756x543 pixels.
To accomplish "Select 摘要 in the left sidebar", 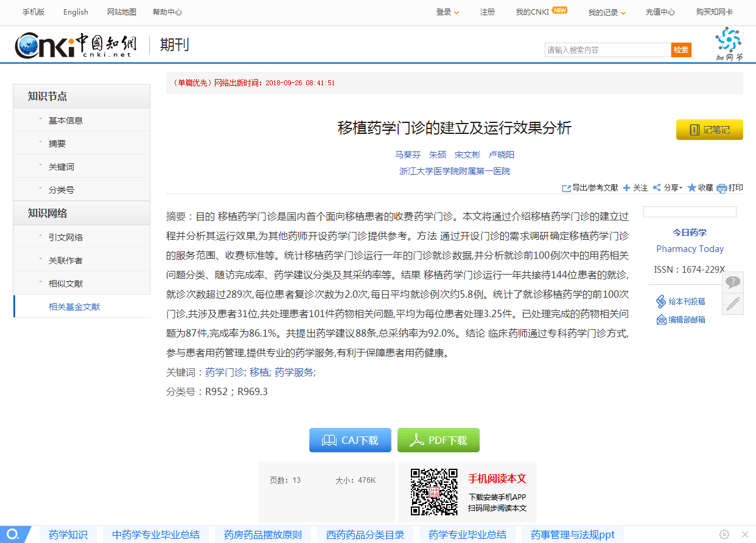I will pos(57,144).
